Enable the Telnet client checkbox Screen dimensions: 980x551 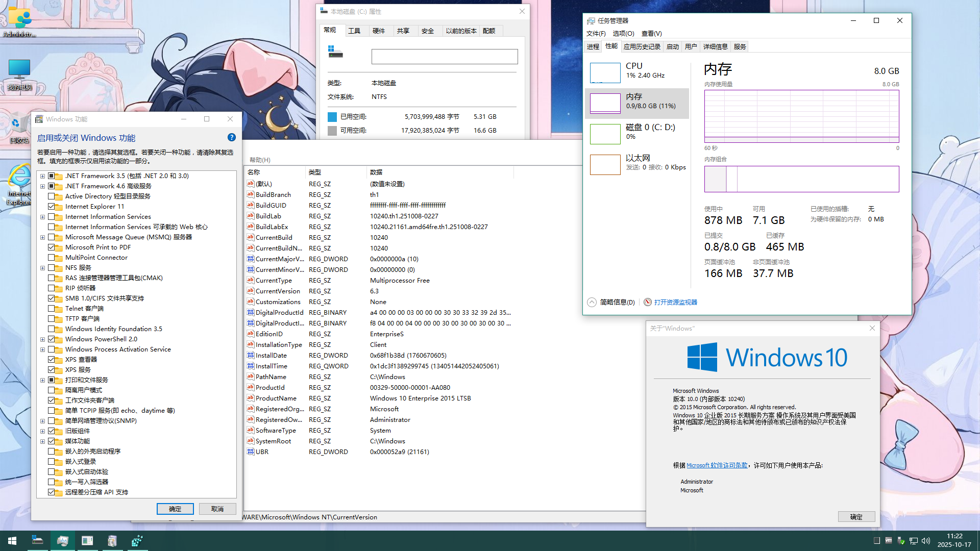(x=52, y=309)
